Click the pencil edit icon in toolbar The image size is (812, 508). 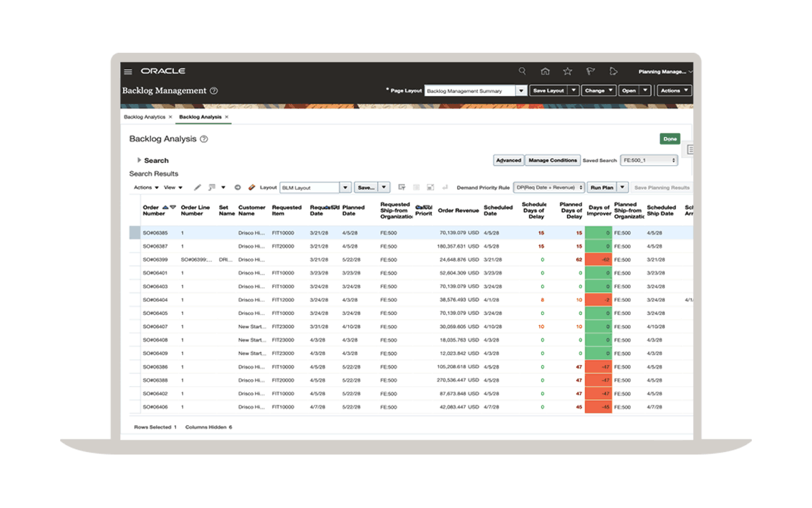tap(198, 188)
